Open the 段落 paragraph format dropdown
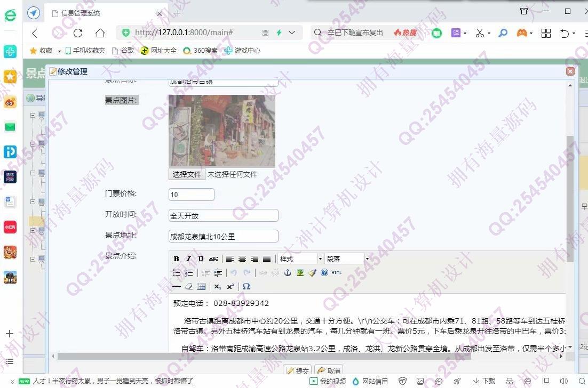 pyautogui.click(x=347, y=259)
